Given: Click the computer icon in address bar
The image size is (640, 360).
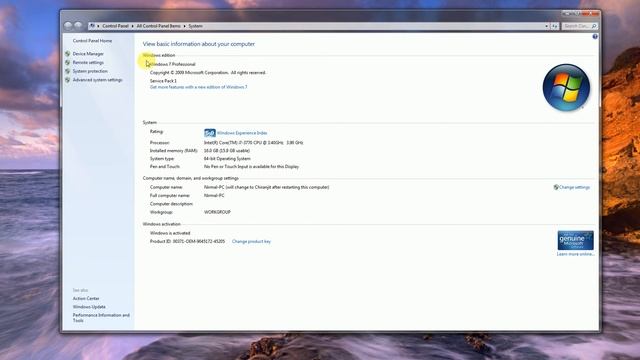Looking at the screenshot, I should point(93,26).
